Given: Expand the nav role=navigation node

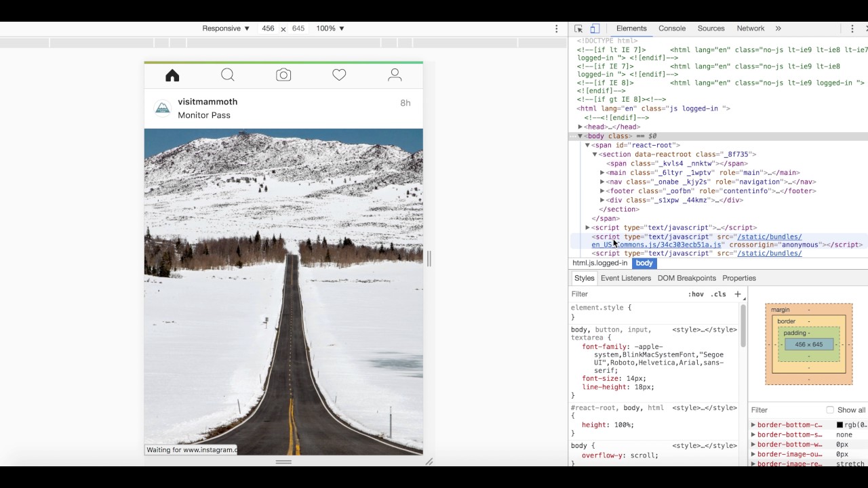Looking at the screenshot, I should 602,182.
